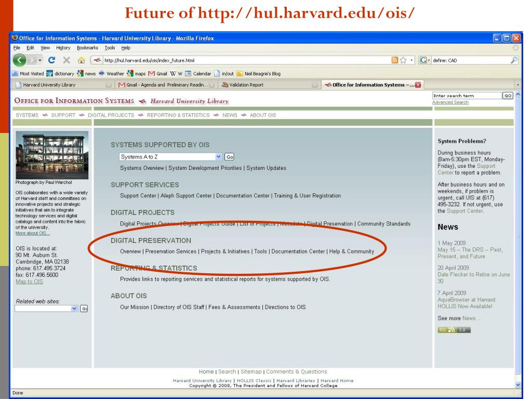Open the Most Visited bookmark
Image resolution: width=532 pixels, height=399 pixels.
[28, 73]
